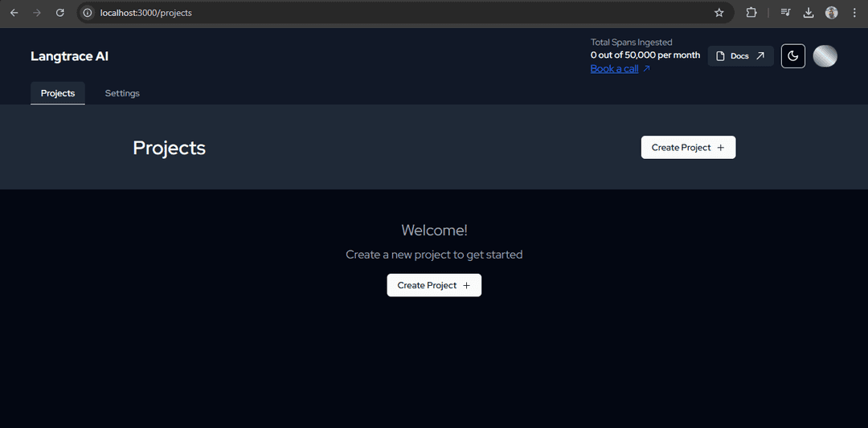Select the Projects tab
Viewport: 868px width, 428px height.
(x=58, y=93)
